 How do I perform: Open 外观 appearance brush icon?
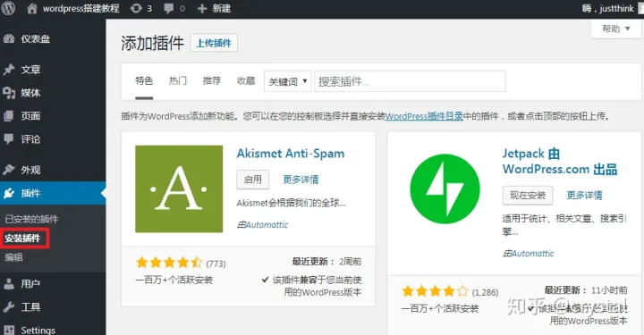point(9,170)
